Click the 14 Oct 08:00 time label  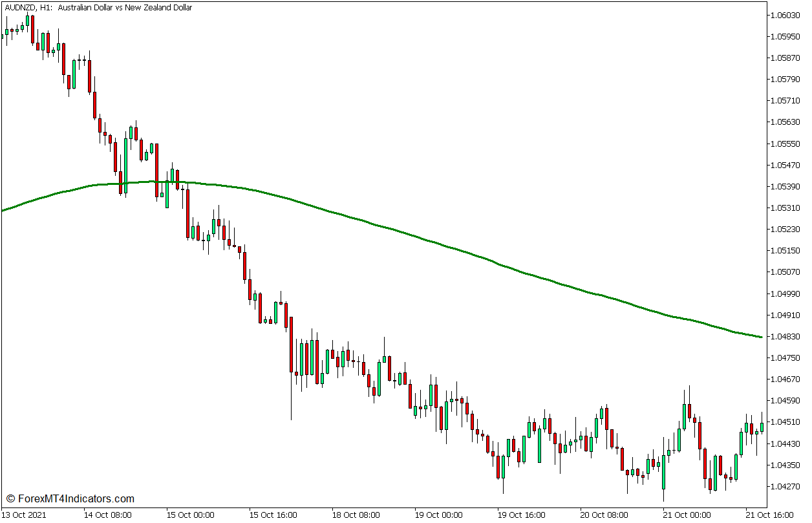107,515
